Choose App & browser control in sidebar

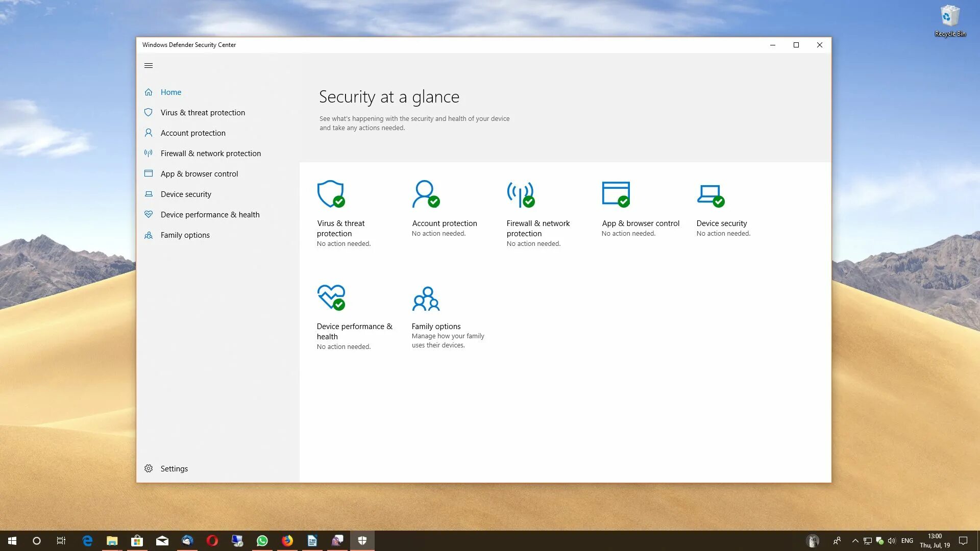tap(199, 173)
